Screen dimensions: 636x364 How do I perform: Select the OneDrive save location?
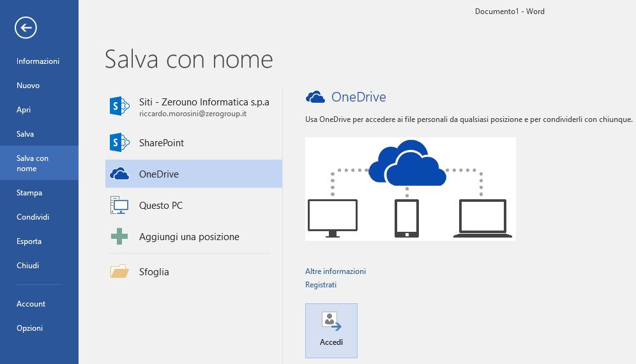[193, 174]
